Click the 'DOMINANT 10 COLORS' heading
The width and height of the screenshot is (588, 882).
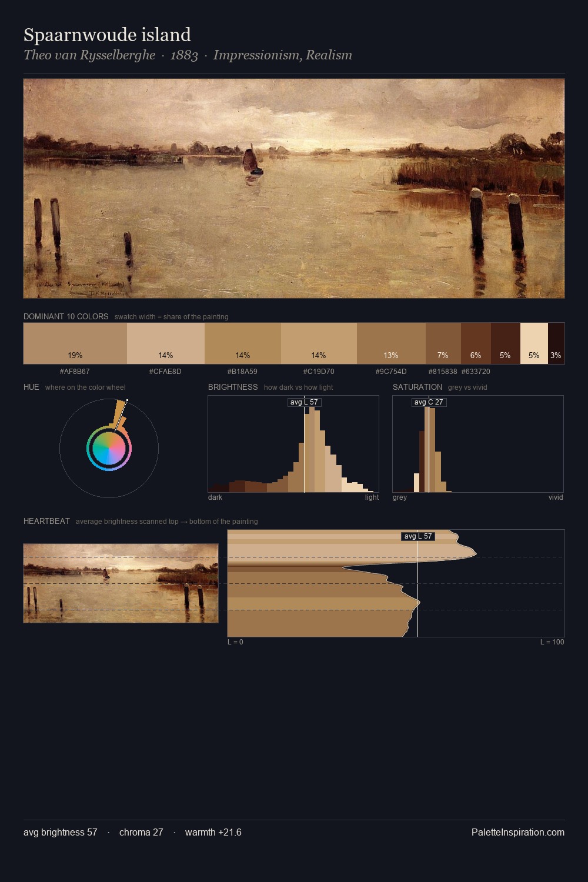pos(66,316)
